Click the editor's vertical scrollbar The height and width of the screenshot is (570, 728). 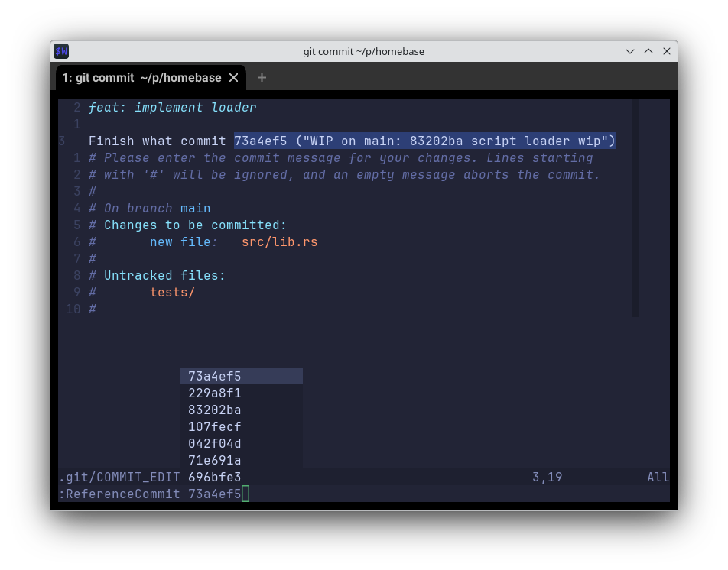pos(635,208)
